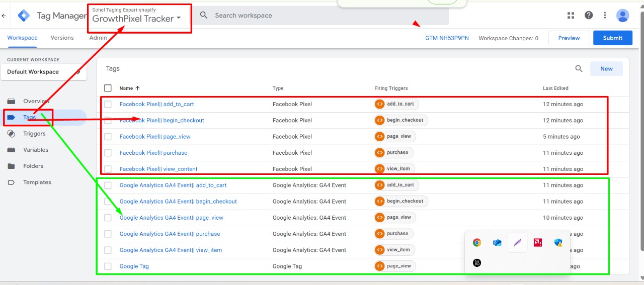Tick checkbox for GA4 Event|| page_view
This screenshot has width=644, height=285.
(108, 218)
